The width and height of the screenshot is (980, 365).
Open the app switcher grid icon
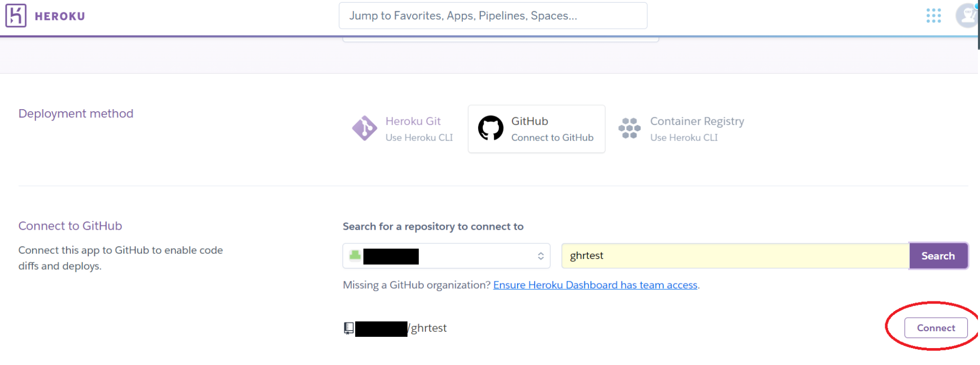933,16
